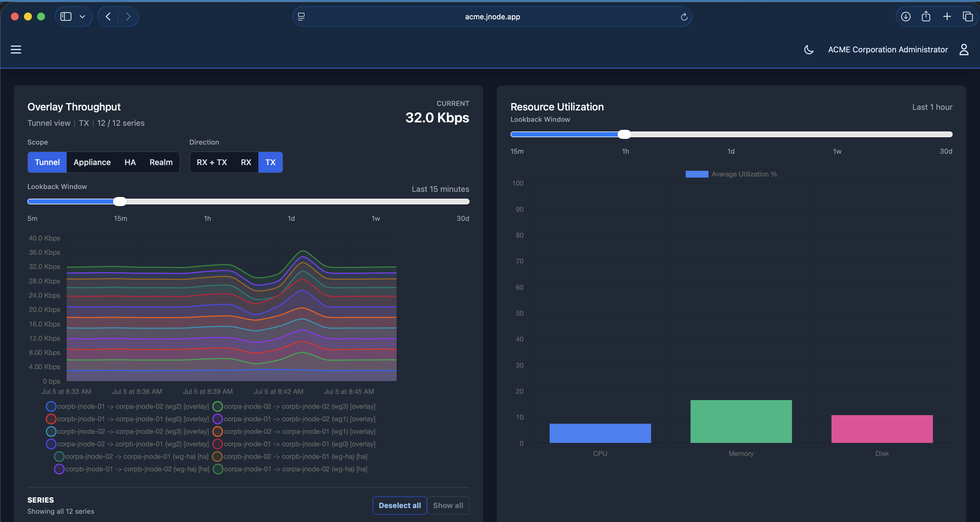This screenshot has width=980, height=522.
Task: Switch direction to RX + TX
Action: tap(211, 162)
